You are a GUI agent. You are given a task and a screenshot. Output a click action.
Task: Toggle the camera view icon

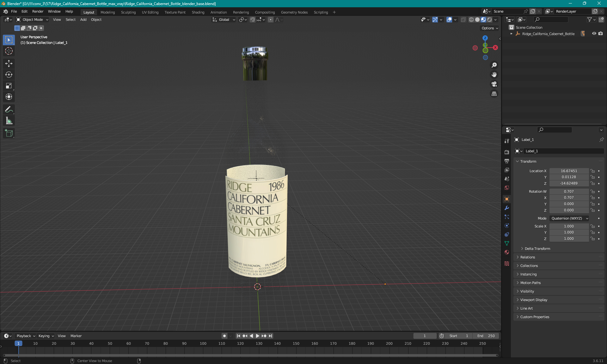point(494,84)
